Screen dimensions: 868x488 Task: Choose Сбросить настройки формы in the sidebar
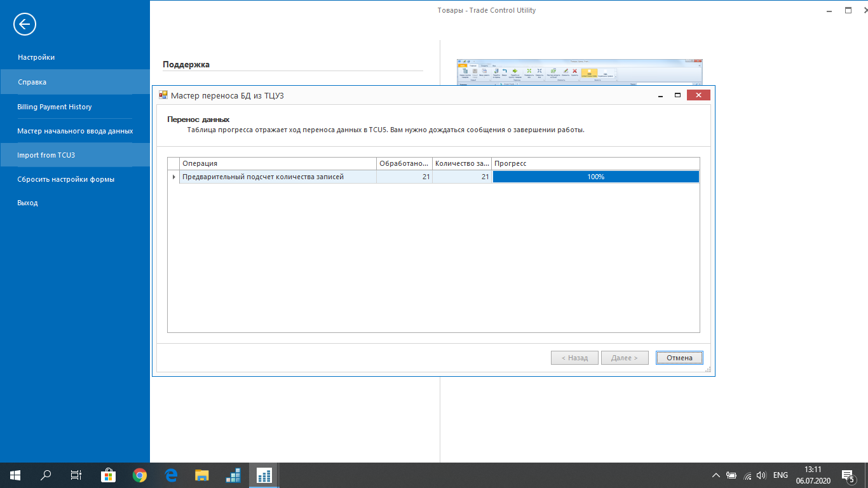66,179
